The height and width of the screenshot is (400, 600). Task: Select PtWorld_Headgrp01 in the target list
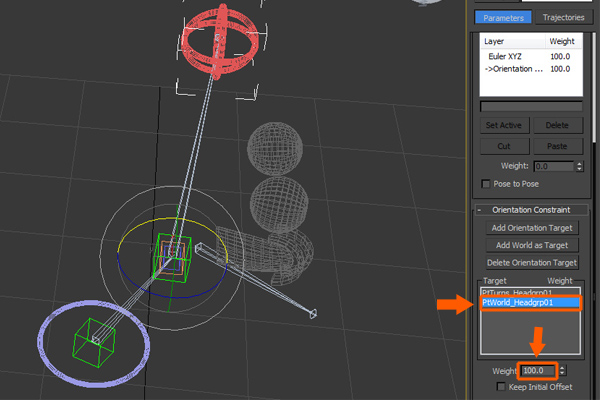(530, 302)
